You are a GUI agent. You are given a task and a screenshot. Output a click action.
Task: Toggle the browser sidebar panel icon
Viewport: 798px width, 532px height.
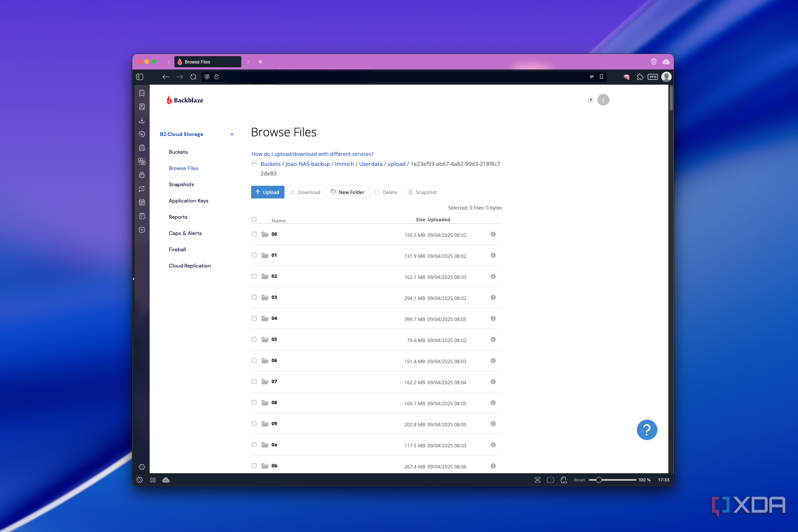click(x=140, y=77)
